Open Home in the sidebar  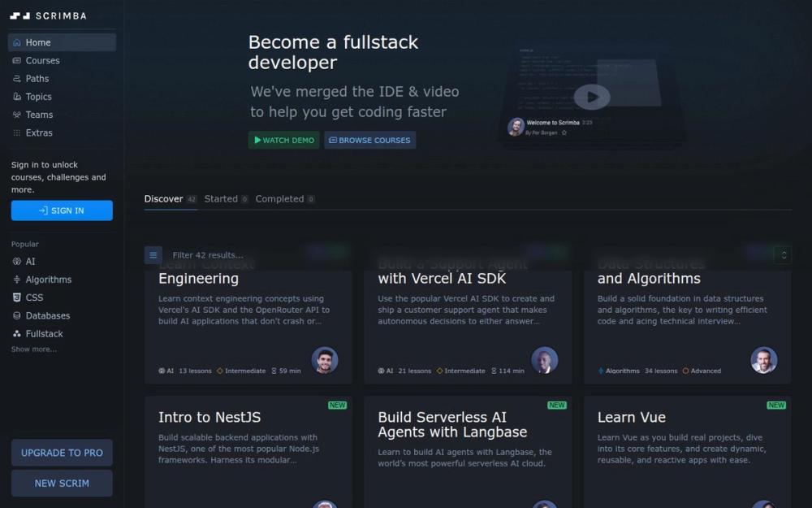(x=62, y=42)
